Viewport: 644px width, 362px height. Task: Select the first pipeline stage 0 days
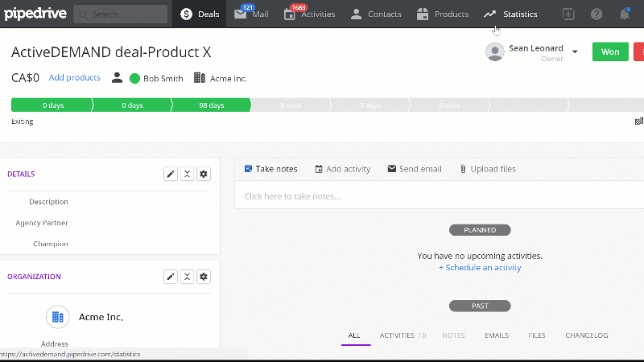click(x=52, y=105)
